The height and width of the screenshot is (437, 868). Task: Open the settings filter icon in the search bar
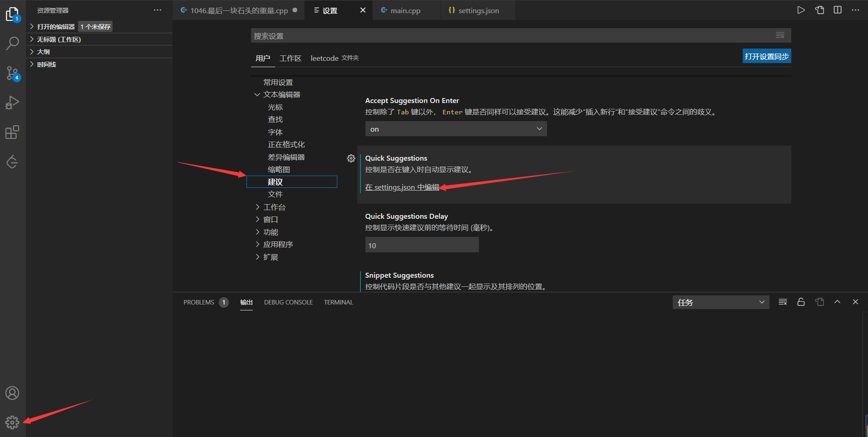pos(780,35)
